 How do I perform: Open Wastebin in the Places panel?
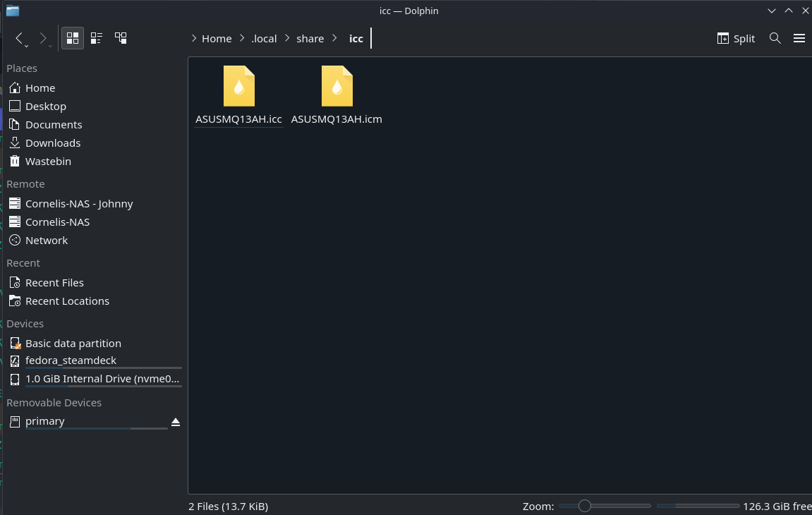(94, 162)
